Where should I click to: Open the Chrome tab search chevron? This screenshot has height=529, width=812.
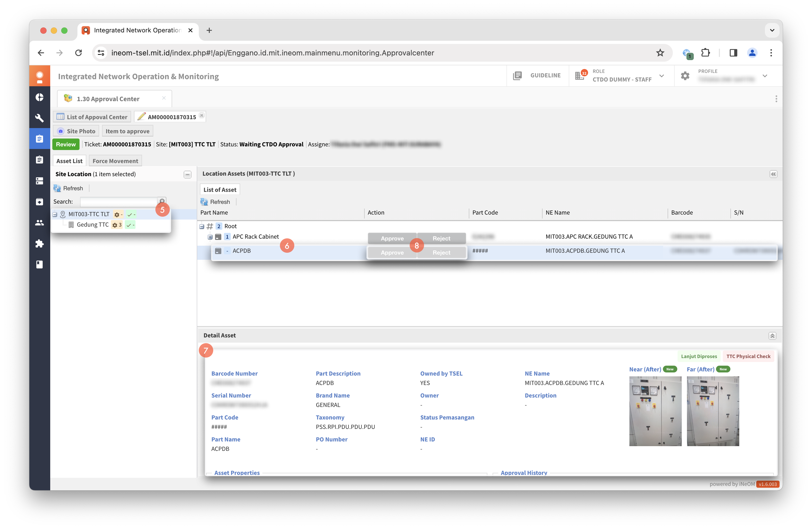(x=772, y=30)
